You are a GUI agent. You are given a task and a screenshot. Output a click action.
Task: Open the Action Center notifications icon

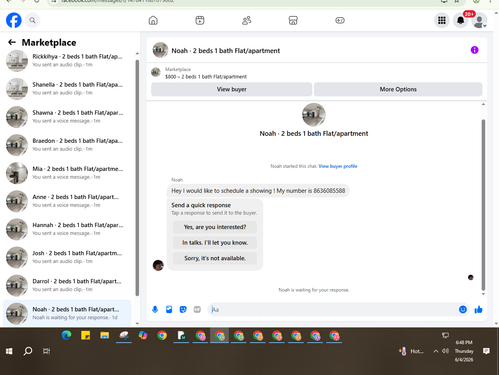[x=486, y=351]
